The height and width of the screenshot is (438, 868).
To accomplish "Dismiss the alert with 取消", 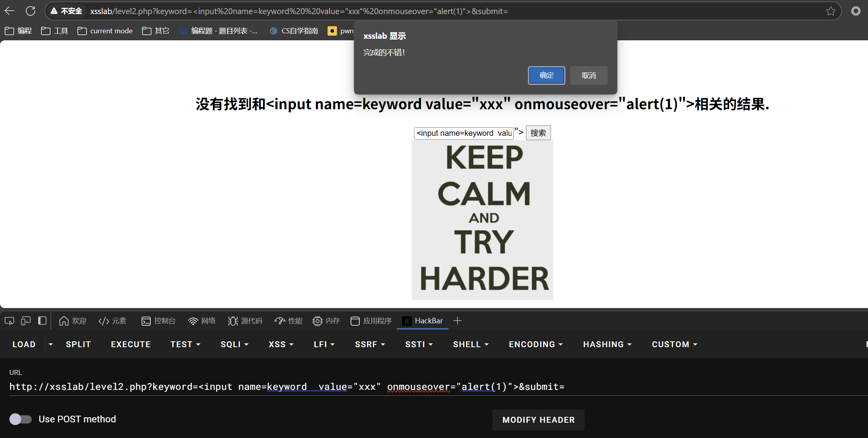I will click(x=589, y=75).
